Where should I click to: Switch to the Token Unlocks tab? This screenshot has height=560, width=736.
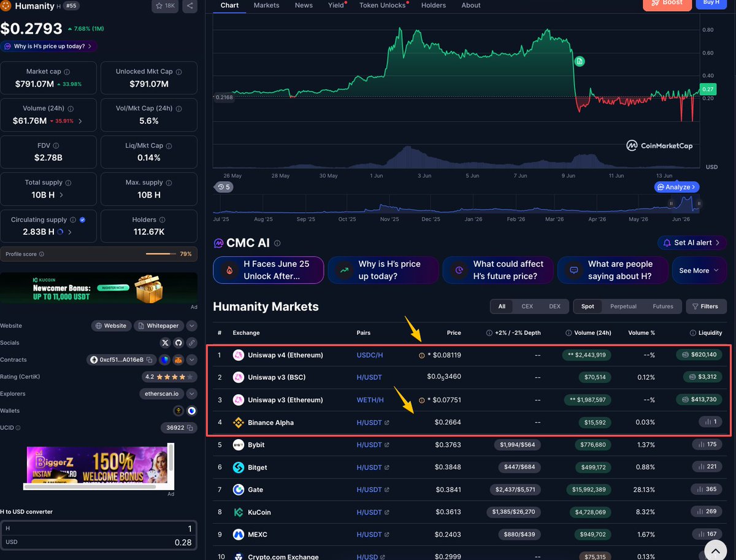pos(383,5)
